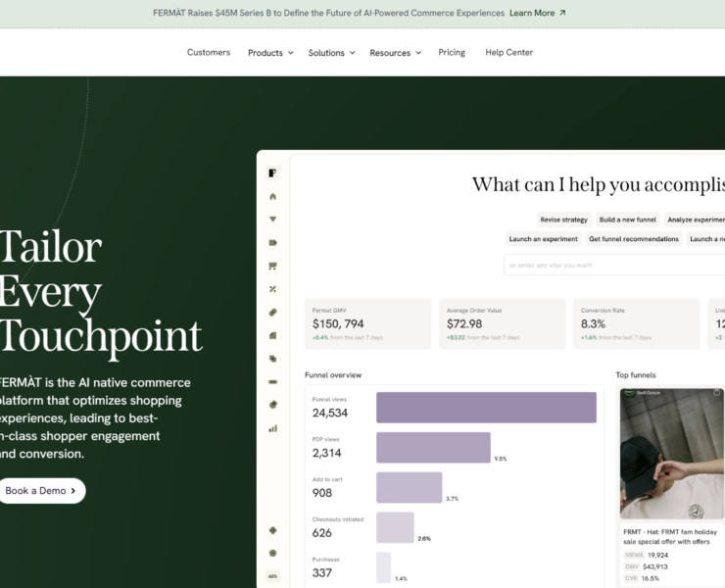Click the GMV $43,913 stat
Screen dimensions: 725x588
pyautogui.click(x=646, y=566)
